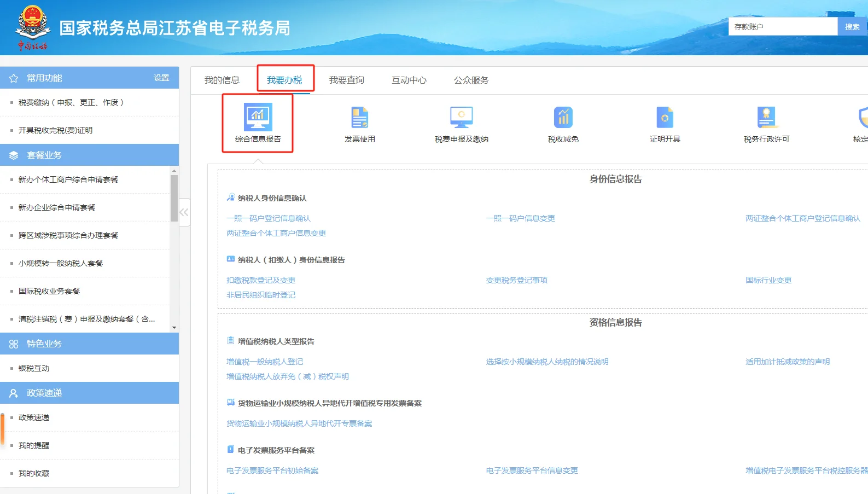The image size is (868, 494).
Task: Click icon next to 纳税人身份信息确认
Action: click(230, 197)
